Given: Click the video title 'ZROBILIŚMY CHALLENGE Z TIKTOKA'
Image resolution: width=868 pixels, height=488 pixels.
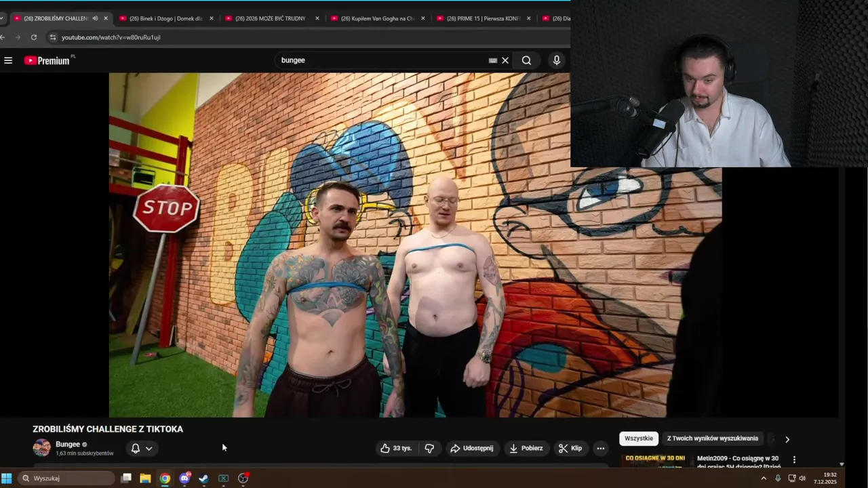Looking at the screenshot, I should tap(108, 429).
